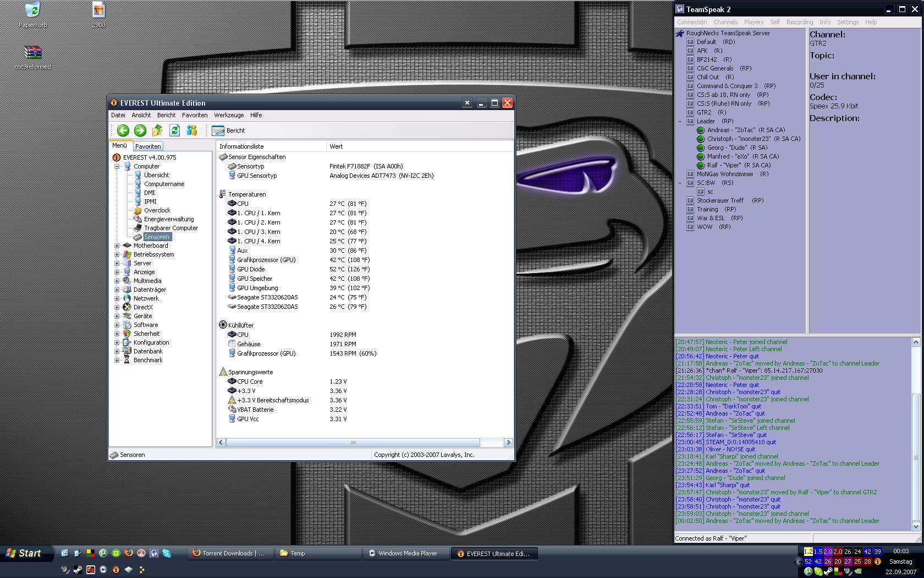Viewport: 924px width, 578px height.
Task: Expand the Betriebssystem tree node
Action: [117, 254]
